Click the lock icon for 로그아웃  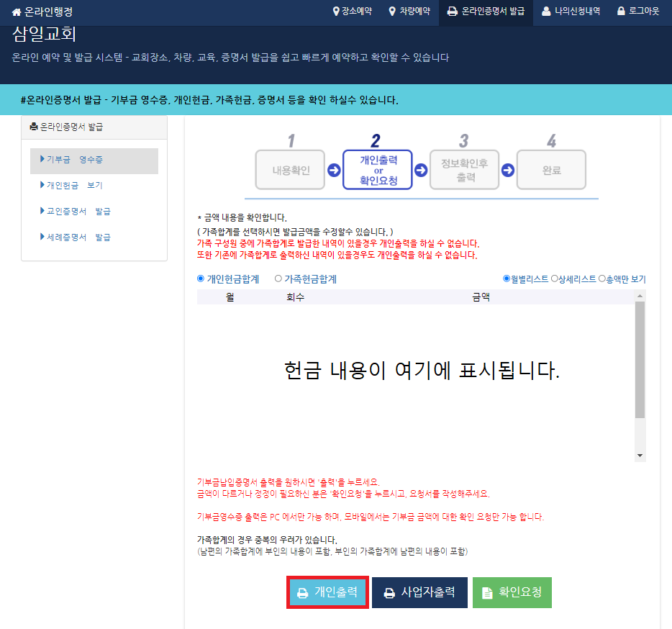click(621, 12)
